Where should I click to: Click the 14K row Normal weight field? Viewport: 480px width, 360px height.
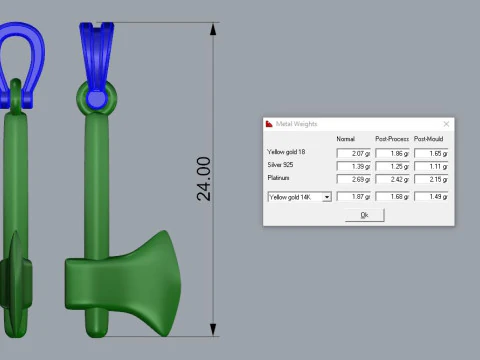coord(354,197)
